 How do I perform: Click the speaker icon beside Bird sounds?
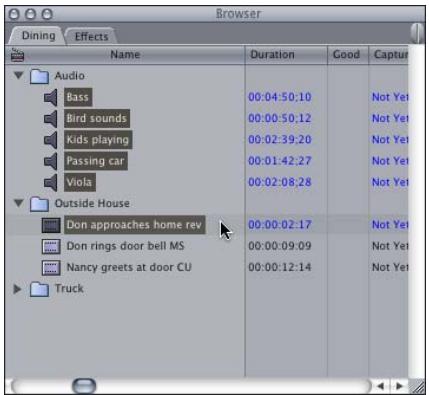click(x=51, y=119)
